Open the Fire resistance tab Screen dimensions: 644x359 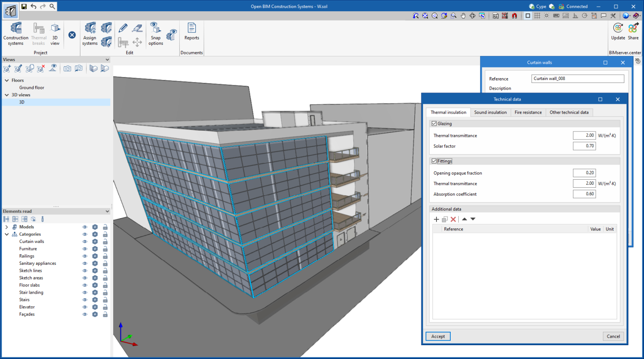[528, 112]
